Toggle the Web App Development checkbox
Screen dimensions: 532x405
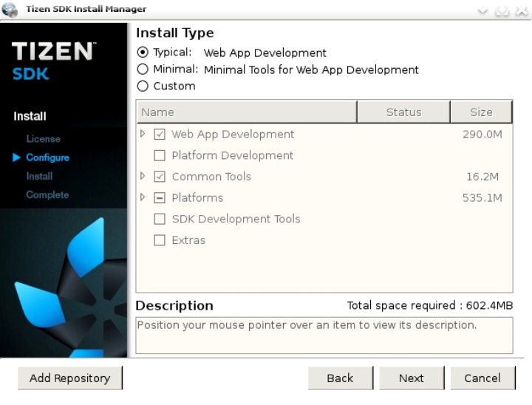click(x=160, y=134)
